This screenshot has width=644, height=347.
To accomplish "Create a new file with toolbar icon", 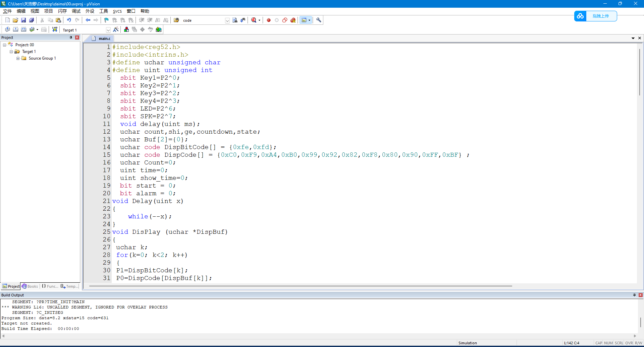I will click(x=7, y=20).
